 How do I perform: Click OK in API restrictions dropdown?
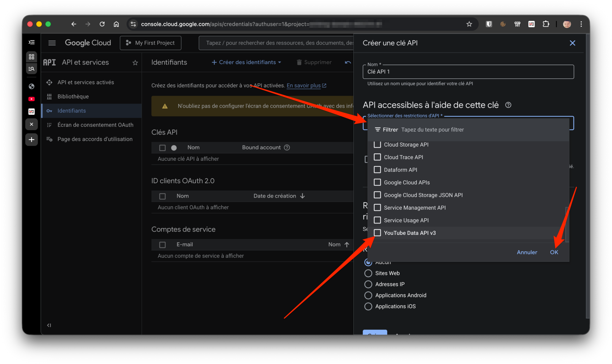[x=554, y=252]
